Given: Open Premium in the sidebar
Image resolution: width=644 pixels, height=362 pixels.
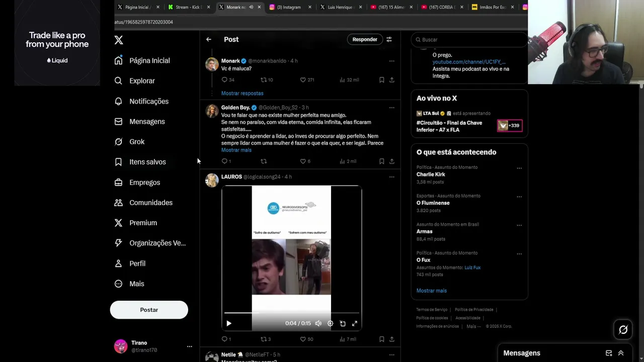Looking at the screenshot, I should (136, 223).
